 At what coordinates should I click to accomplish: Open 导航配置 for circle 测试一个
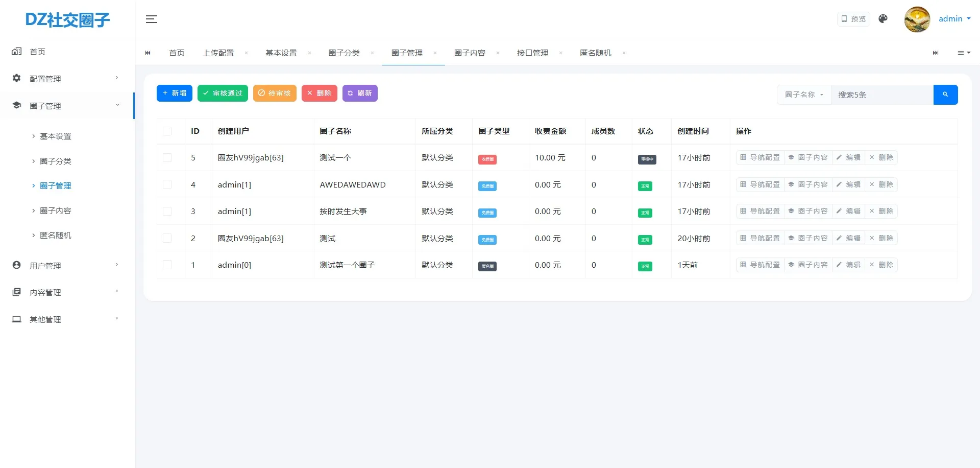[x=760, y=157]
